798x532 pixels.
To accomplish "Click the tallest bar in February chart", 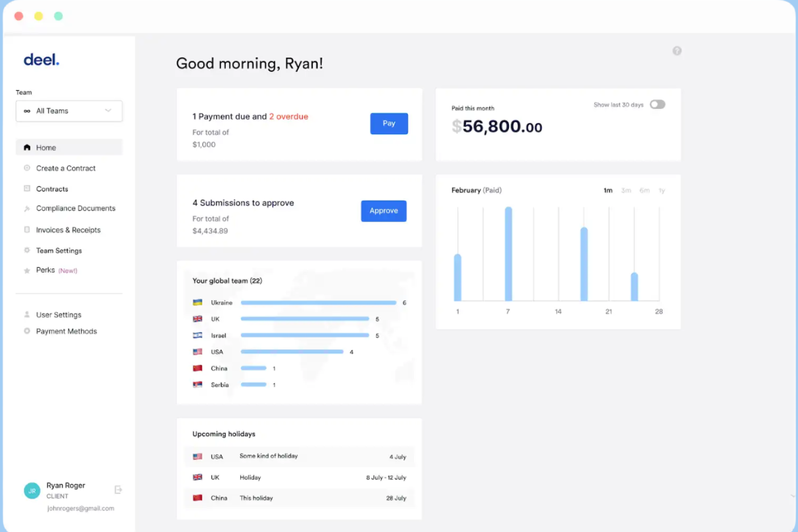I will point(508,253).
